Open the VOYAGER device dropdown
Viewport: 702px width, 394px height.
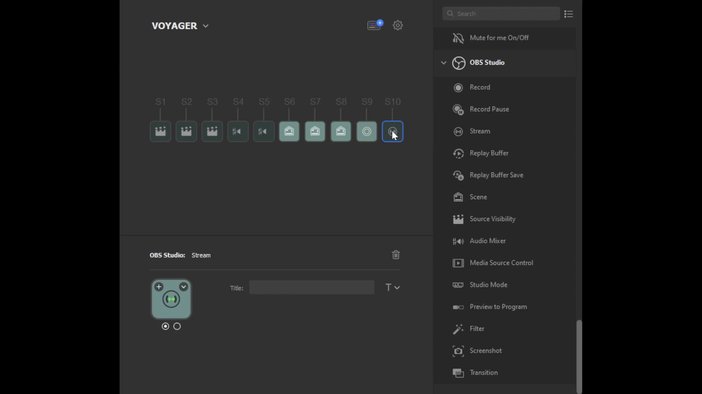pos(180,26)
